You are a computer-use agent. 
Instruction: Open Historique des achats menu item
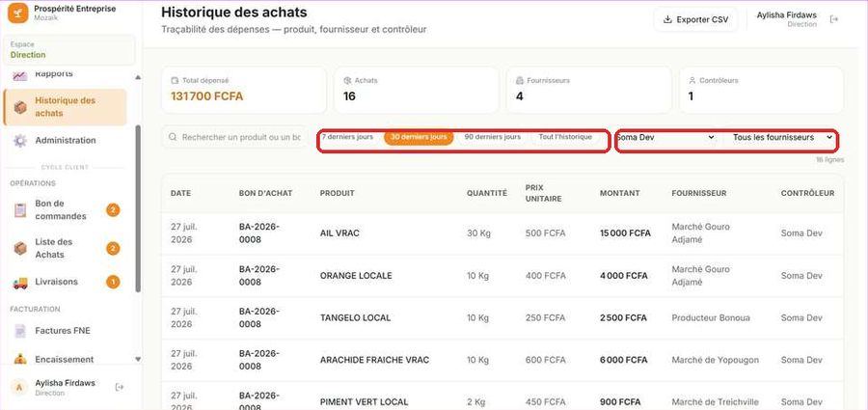pos(65,107)
